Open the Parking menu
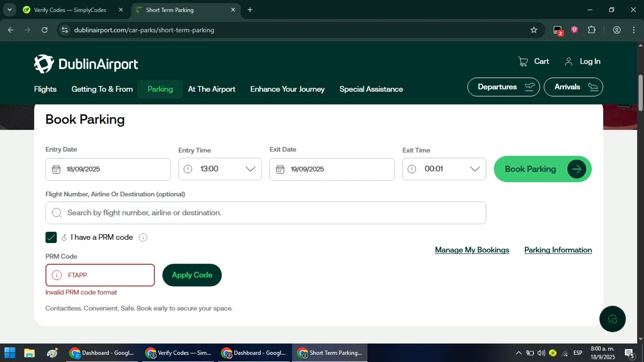Screen dimensions: 644x362 [160, 89]
